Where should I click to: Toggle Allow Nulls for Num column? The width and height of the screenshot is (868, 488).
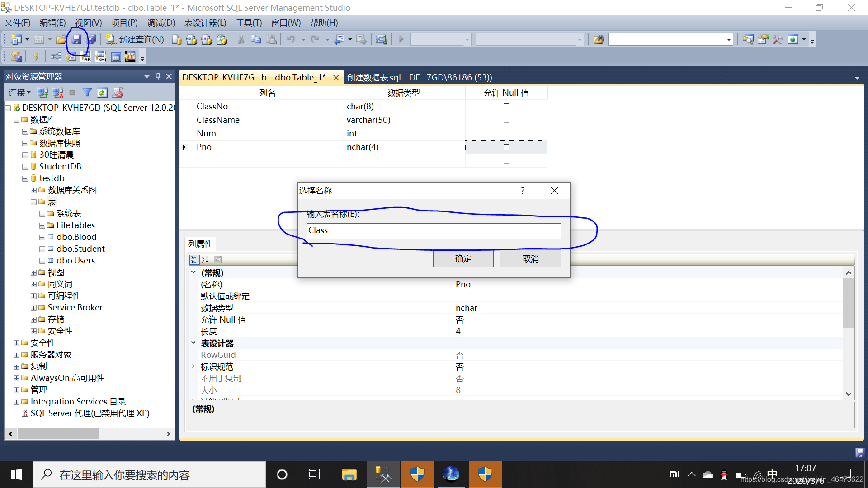(x=506, y=134)
